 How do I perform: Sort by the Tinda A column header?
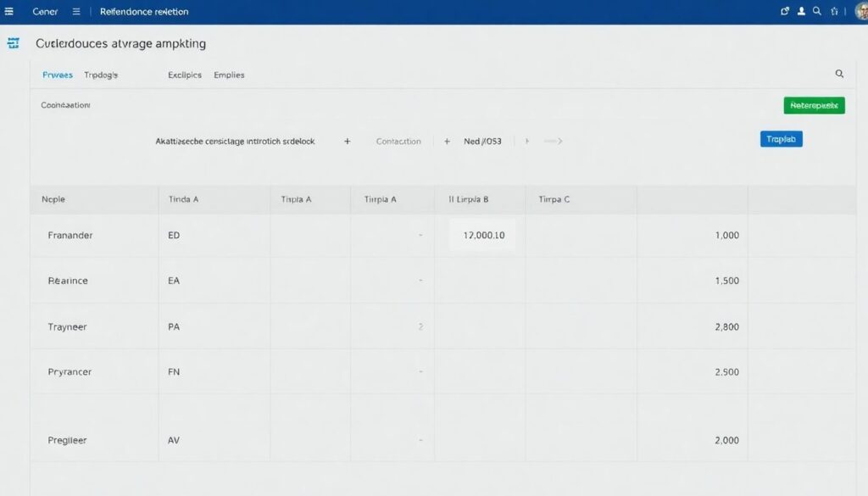pos(184,199)
